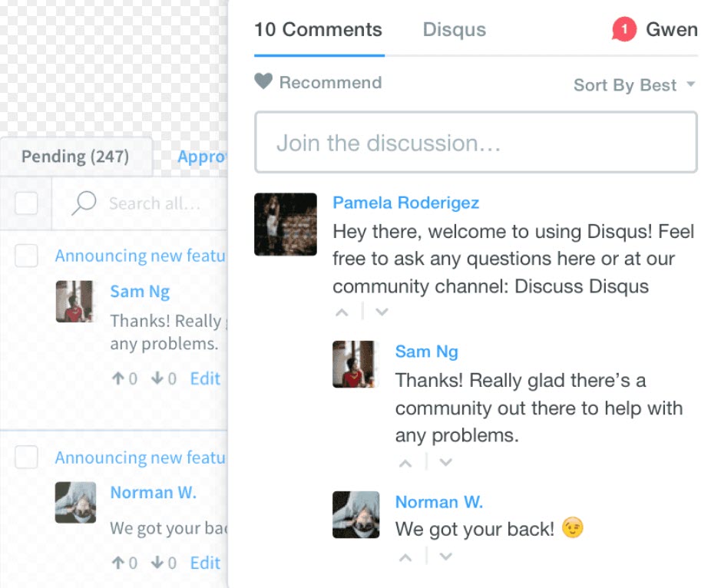Open Norman W.'s avatar in moderation list
The width and height of the screenshot is (721, 588).
tap(75, 503)
